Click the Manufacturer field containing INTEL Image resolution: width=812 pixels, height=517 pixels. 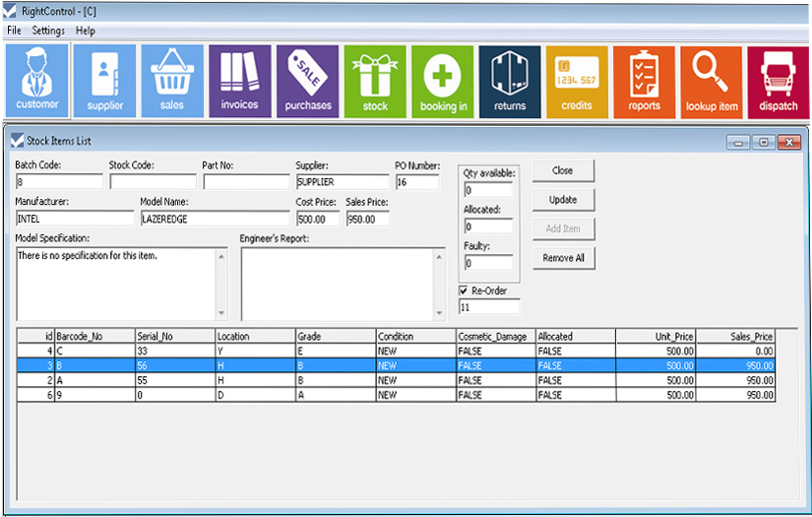(75, 219)
